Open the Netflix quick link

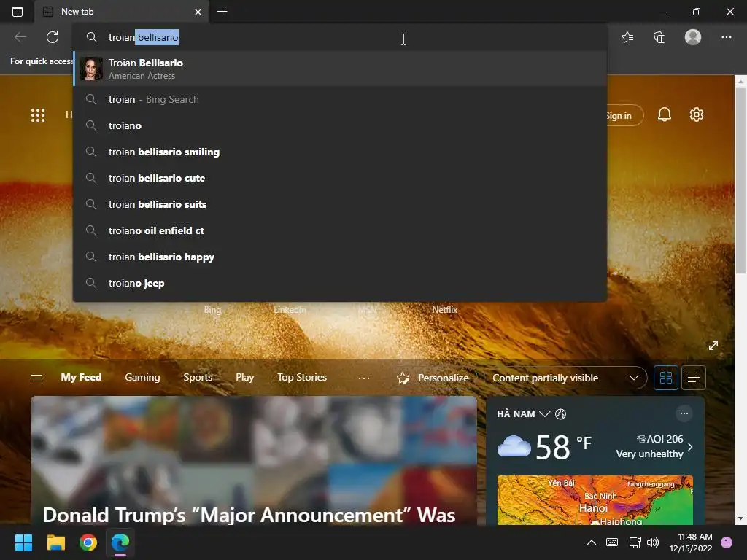coord(444,309)
